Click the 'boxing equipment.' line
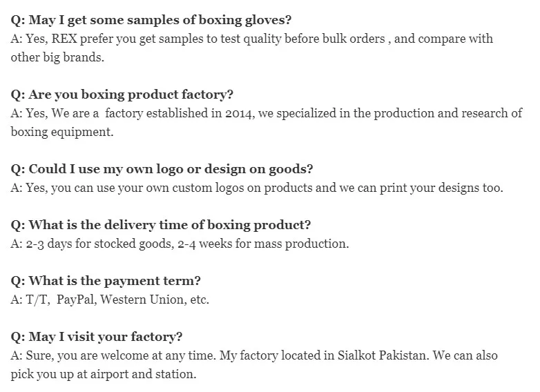This screenshot has width=540, height=392. click(x=61, y=132)
